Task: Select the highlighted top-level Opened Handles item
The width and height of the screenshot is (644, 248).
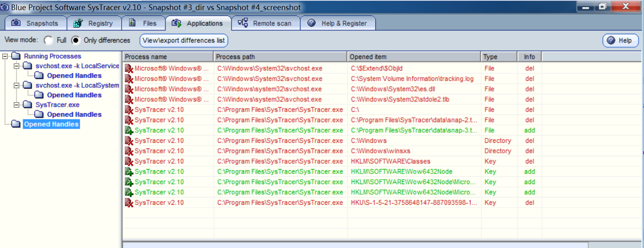Action: [x=51, y=124]
